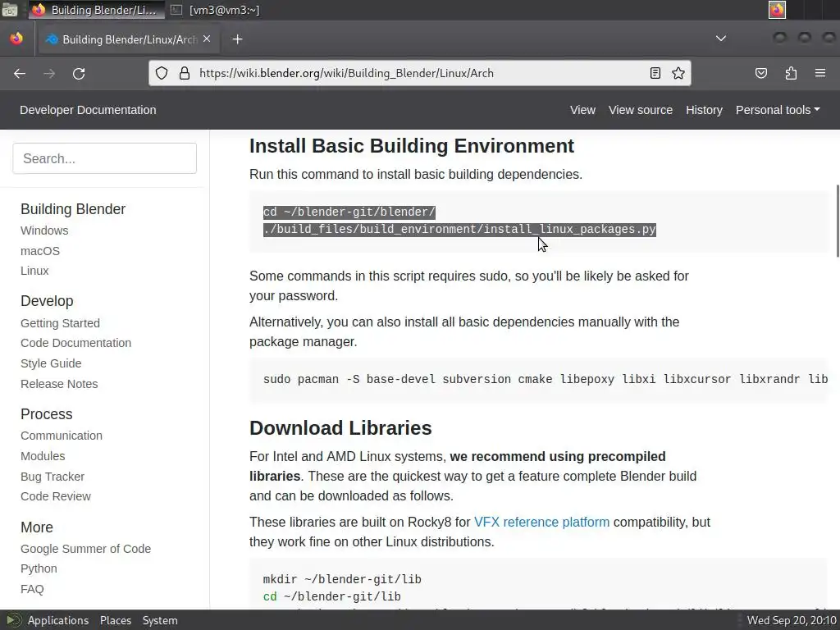Click the Firefox tray icon in the top panel
The image size is (840, 630).
click(777, 10)
